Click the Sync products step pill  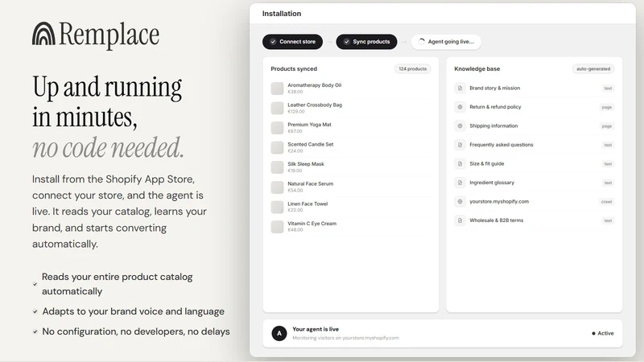[x=366, y=42]
